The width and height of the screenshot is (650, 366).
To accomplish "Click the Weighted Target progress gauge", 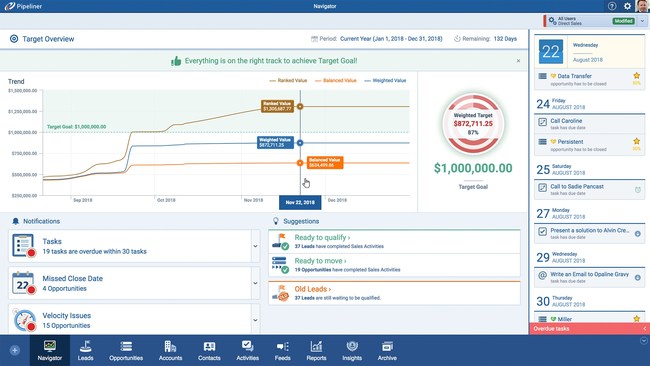I will (473, 124).
